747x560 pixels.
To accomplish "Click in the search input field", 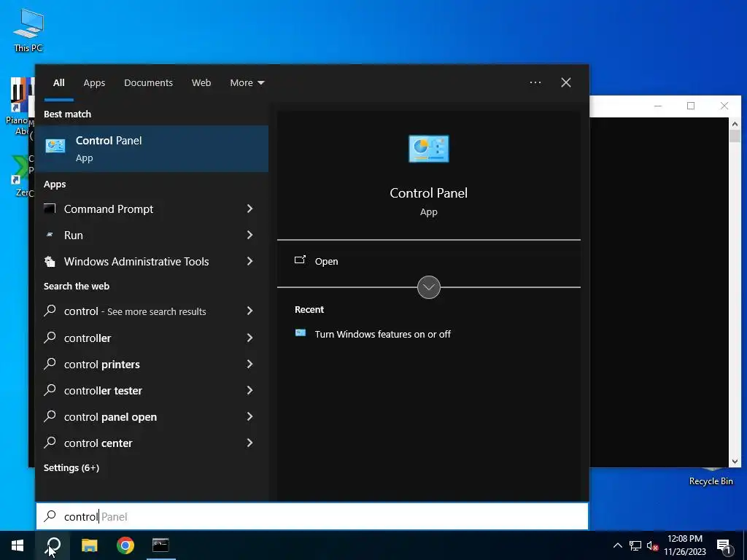I will click(x=312, y=516).
